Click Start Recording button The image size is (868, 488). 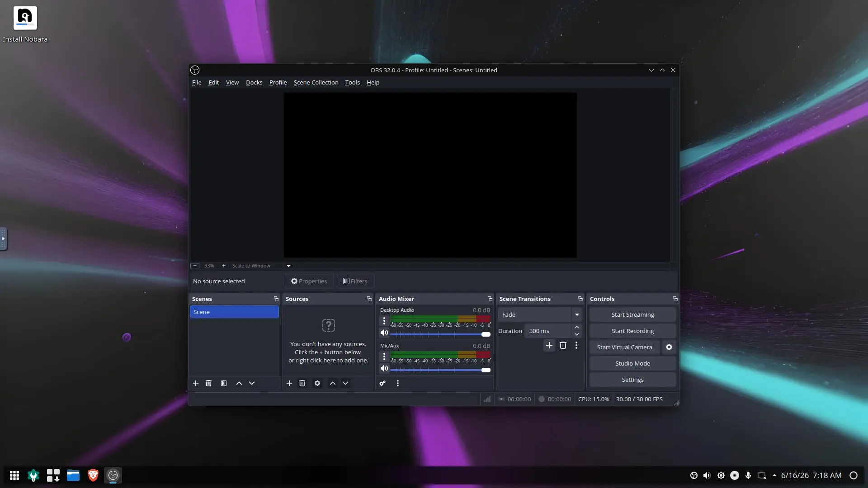tap(632, 331)
